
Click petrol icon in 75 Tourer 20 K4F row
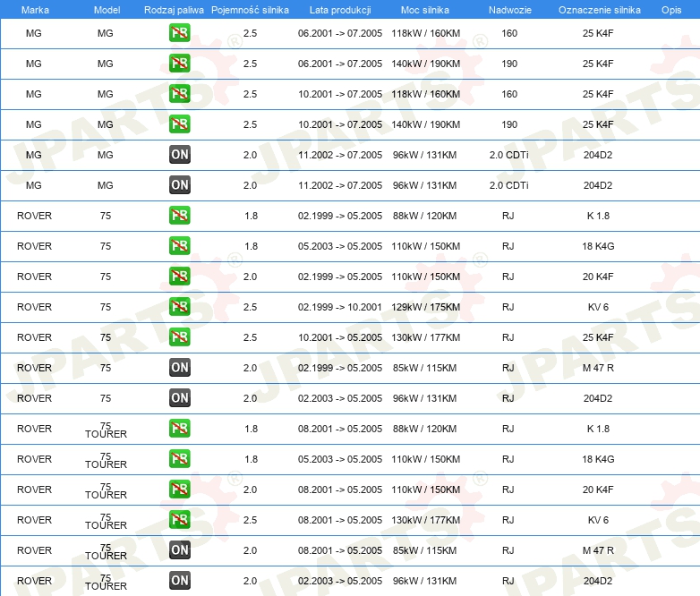pyautogui.click(x=179, y=490)
